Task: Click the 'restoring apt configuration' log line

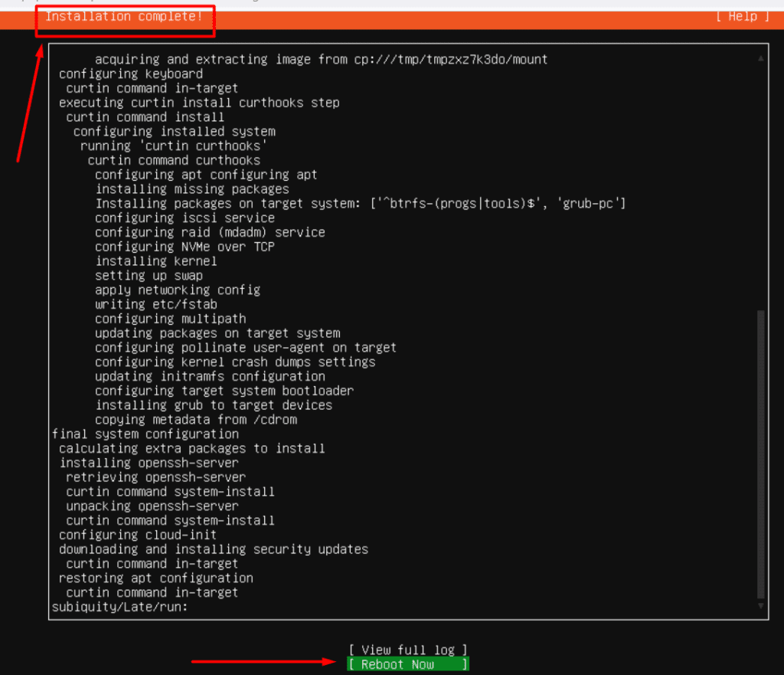Action: 155,578
